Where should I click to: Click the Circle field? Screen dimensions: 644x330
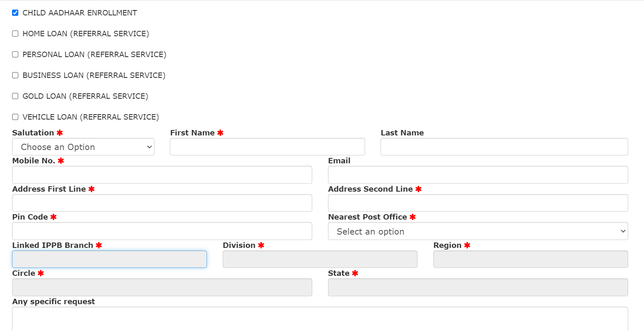point(162,287)
